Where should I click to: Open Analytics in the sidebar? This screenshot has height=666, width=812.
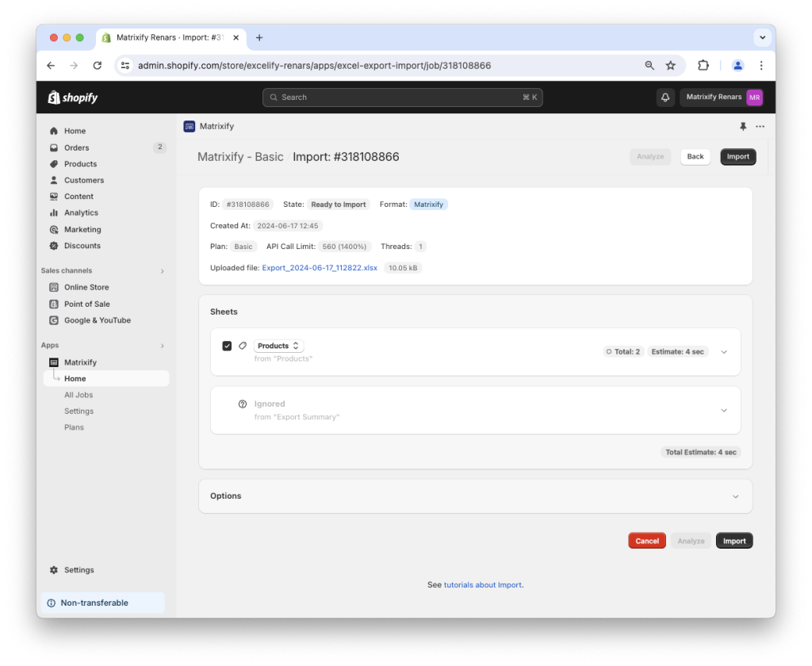[x=79, y=212]
